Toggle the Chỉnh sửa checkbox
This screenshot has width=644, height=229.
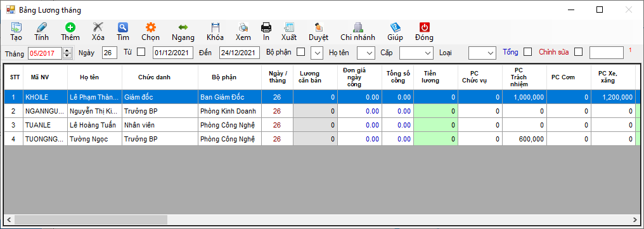point(578,52)
